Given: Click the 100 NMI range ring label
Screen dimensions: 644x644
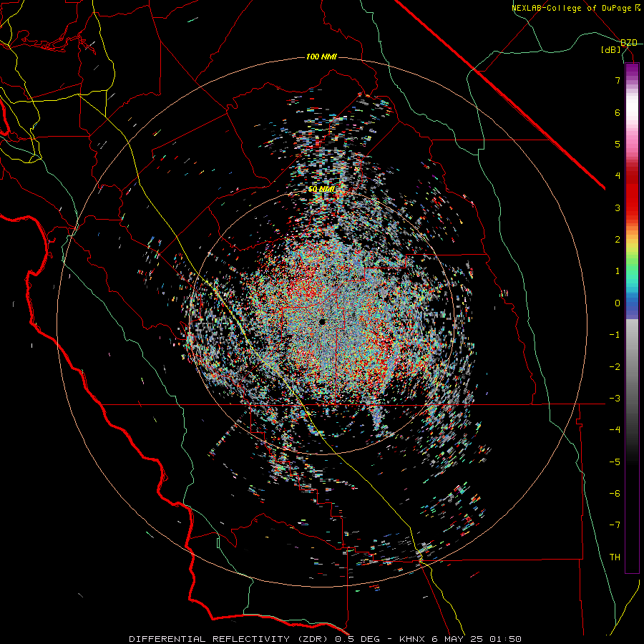Looking at the screenshot, I should 321,57.
